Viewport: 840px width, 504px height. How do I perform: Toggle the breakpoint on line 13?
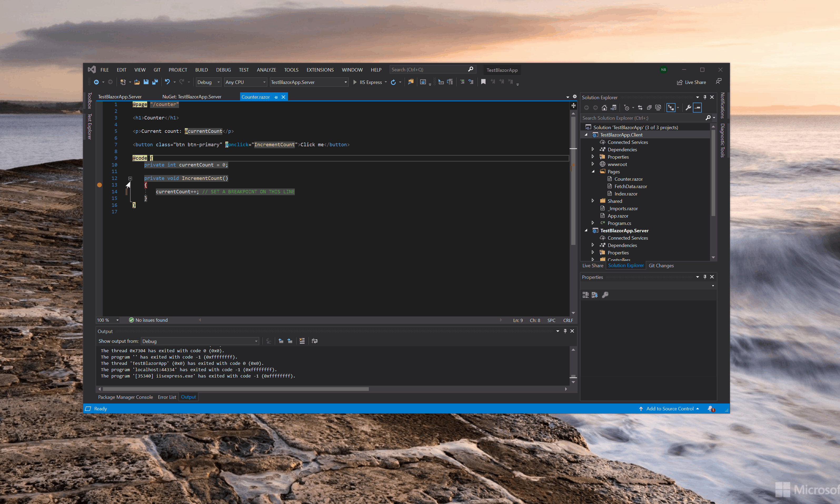click(100, 185)
